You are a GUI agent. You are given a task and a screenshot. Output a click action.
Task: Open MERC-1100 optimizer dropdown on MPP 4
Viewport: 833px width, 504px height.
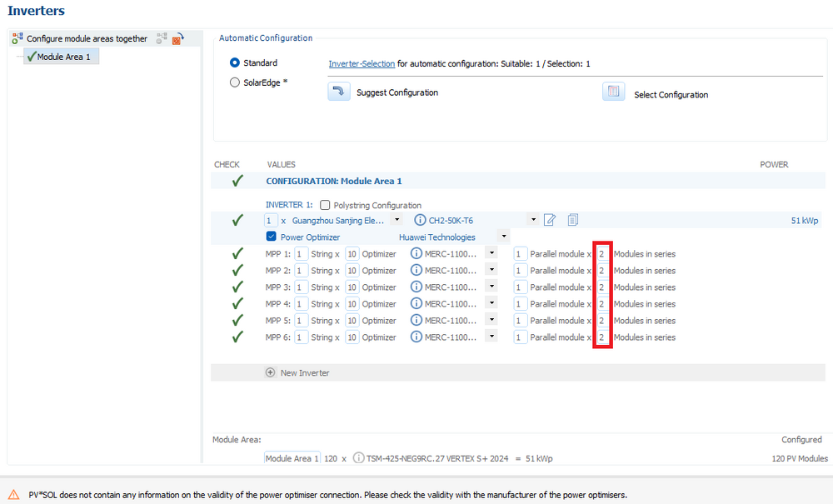pyautogui.click(x=492, y=303)
